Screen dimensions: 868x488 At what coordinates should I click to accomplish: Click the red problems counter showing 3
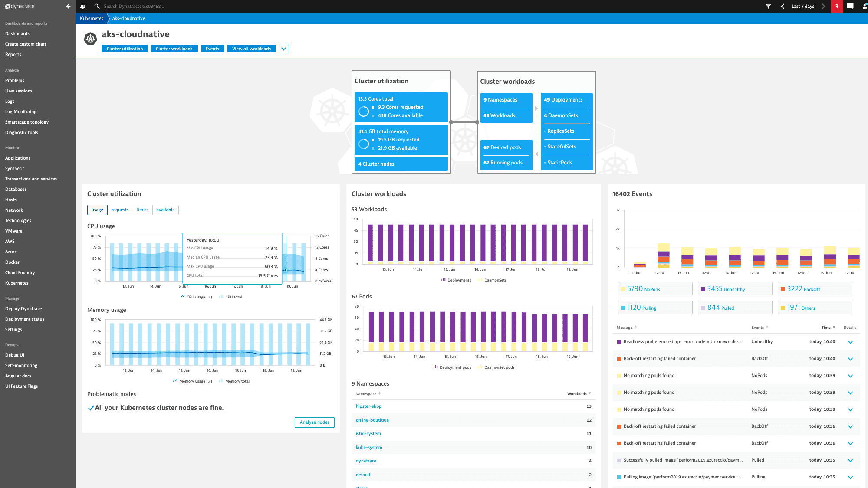pyautogui.click(x=836, y=6)
